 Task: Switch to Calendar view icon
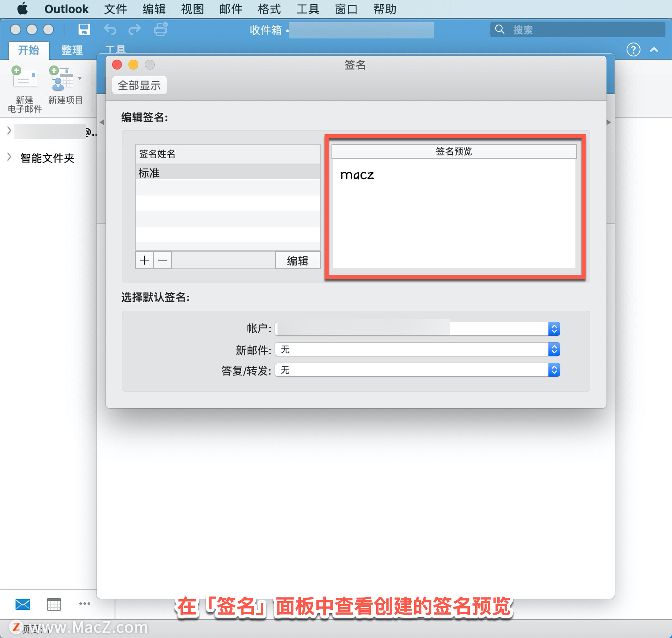coord(54,604)
